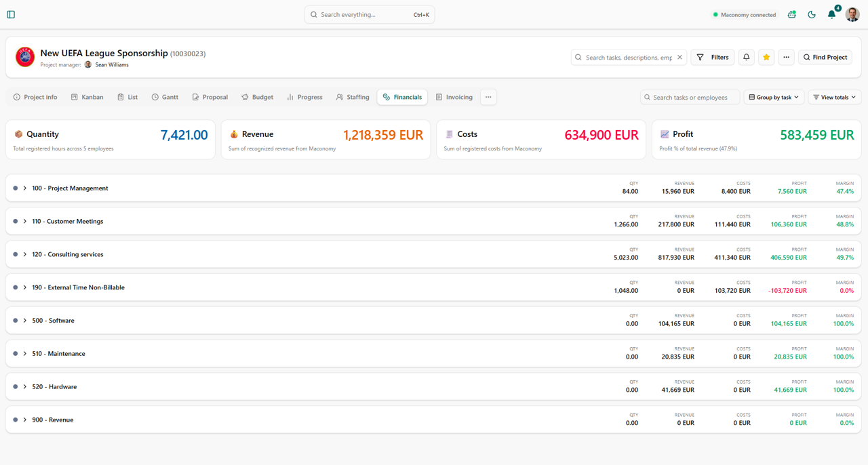Focus the Search everything field
Screen dimensions: 868x465
click(370, 14)
